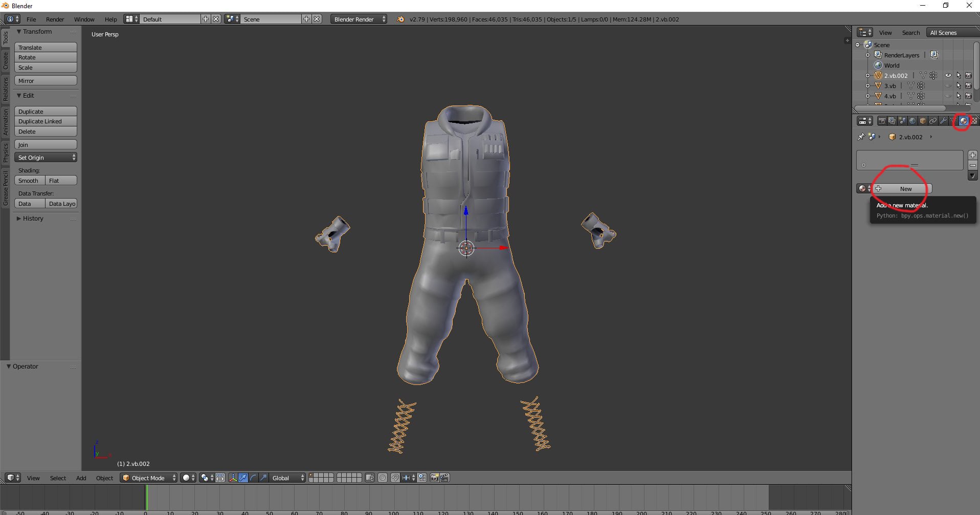Click the proportional editing circle icon
This screenshot has width=980, height=515.
point(383,478)
